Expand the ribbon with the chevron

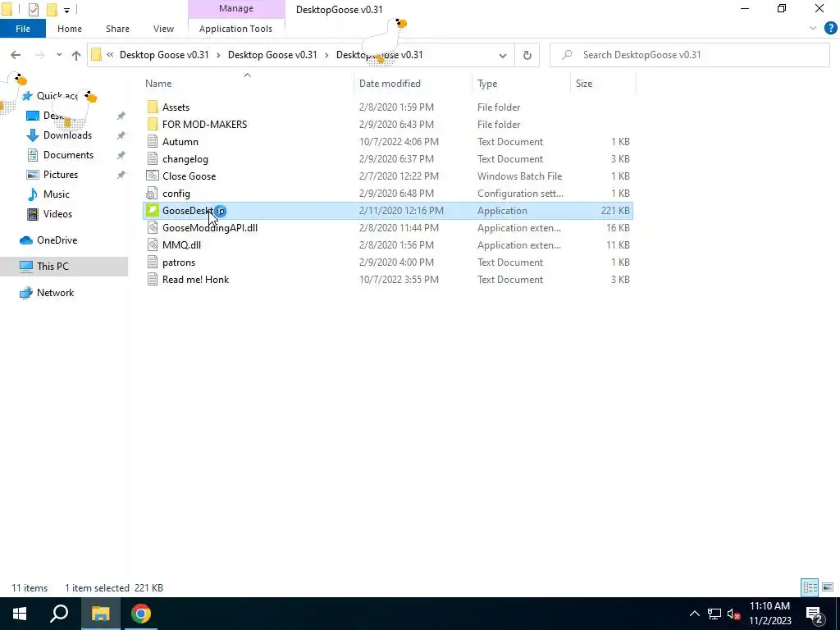[813, 29]
